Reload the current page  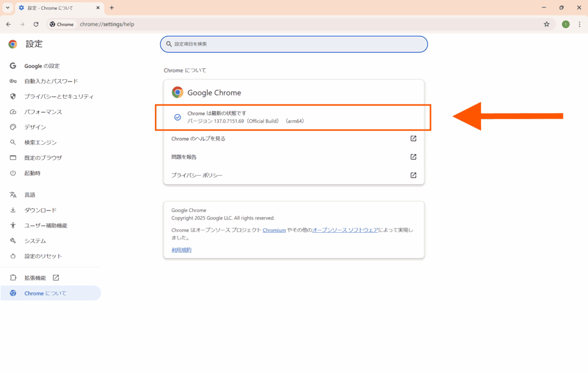coord(36,24)
